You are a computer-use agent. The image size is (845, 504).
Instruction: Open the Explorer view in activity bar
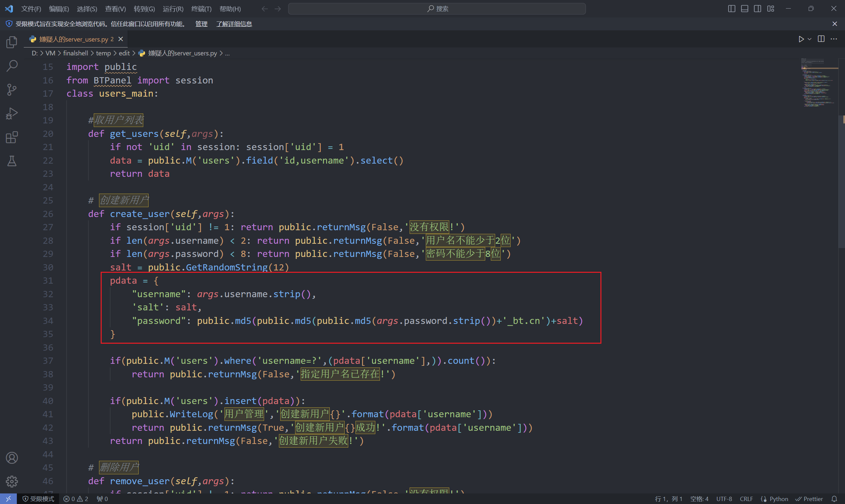12,42
